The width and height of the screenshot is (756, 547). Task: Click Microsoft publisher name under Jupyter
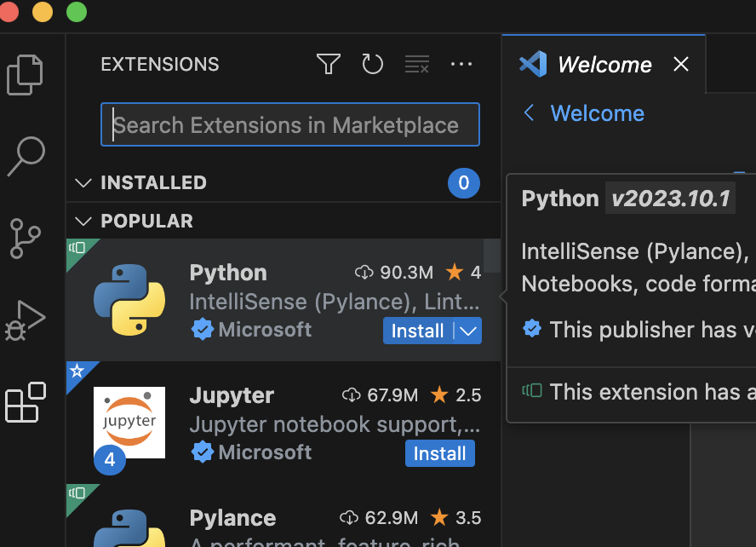pos(265,452)
